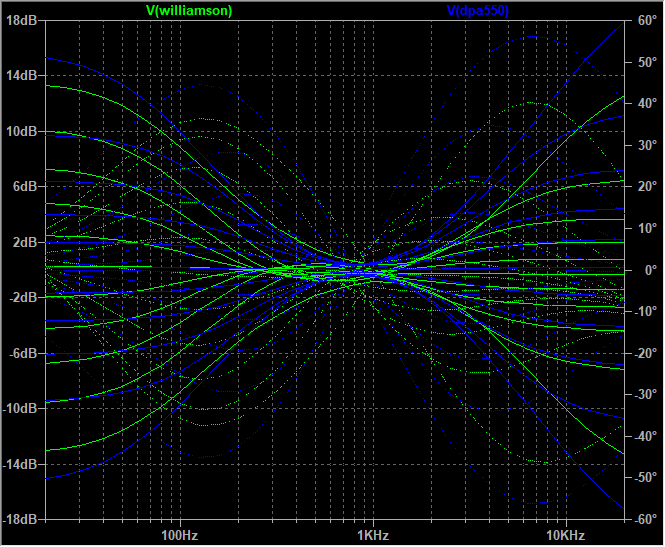Click the 1KHz frequency axis label
665x547 pixels.
tap(373, 536)
